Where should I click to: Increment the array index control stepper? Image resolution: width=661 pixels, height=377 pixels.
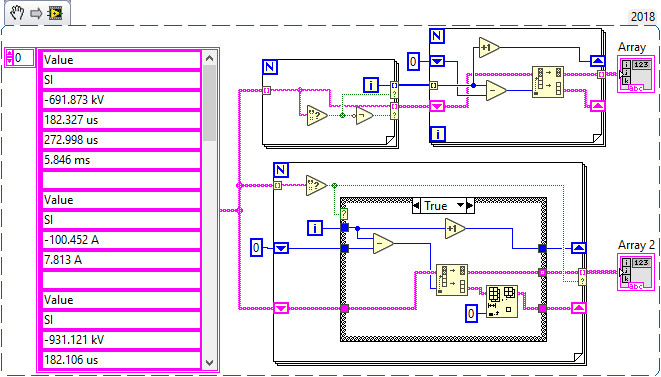coord(9,54)
